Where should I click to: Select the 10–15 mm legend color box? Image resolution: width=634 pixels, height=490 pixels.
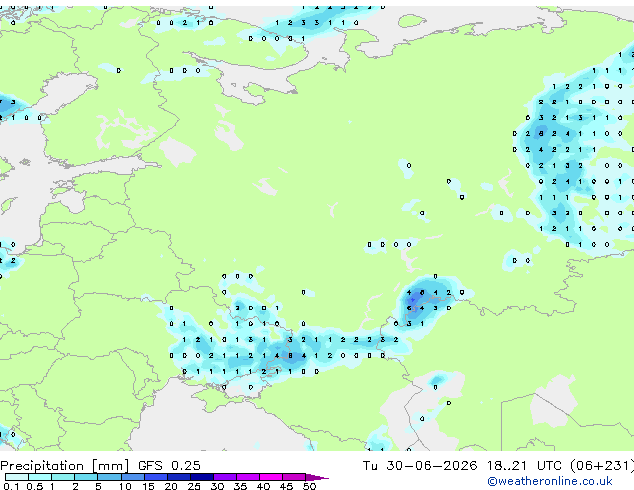133,477
